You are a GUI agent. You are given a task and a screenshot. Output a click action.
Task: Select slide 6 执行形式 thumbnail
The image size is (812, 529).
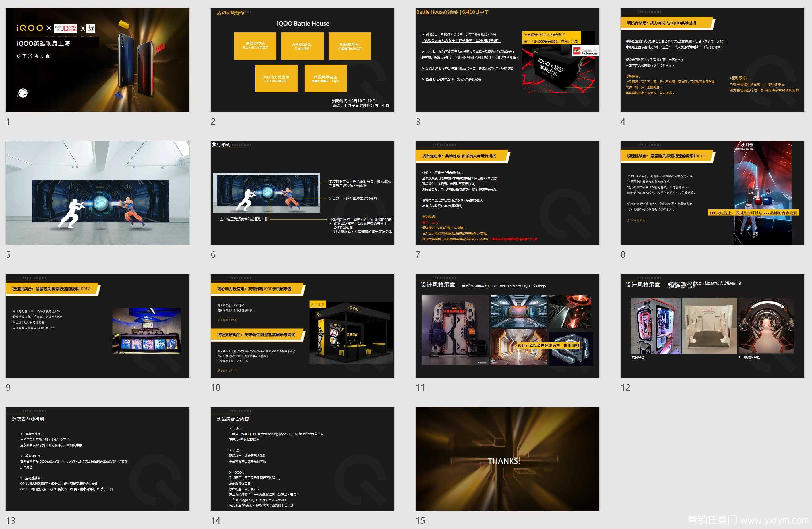[302, 193]
